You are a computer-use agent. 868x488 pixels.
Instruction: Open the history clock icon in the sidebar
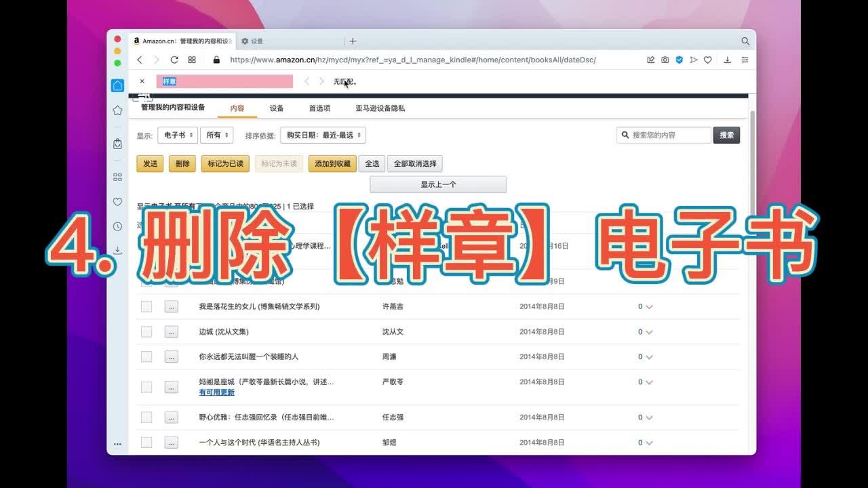pyautogui.click(x=117, y=226)
